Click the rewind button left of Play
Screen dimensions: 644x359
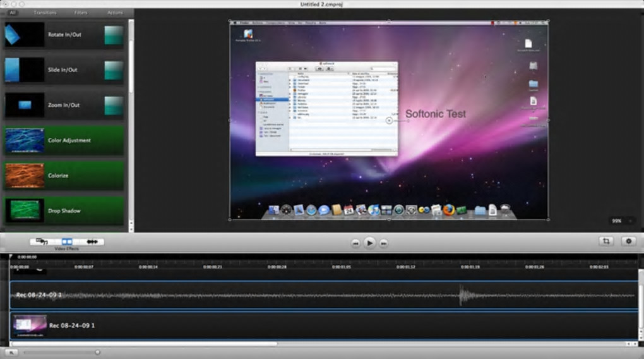(355, 243)
